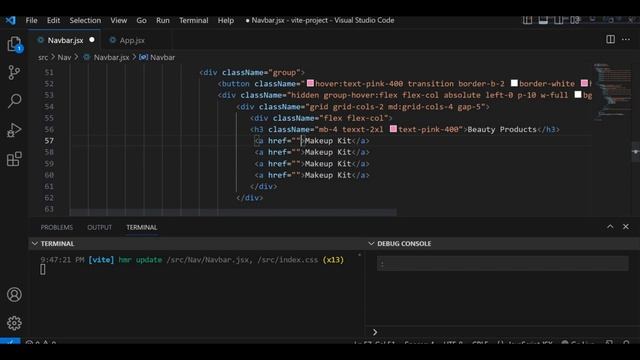Open the Manage gear icon

[x=14, y=323]
